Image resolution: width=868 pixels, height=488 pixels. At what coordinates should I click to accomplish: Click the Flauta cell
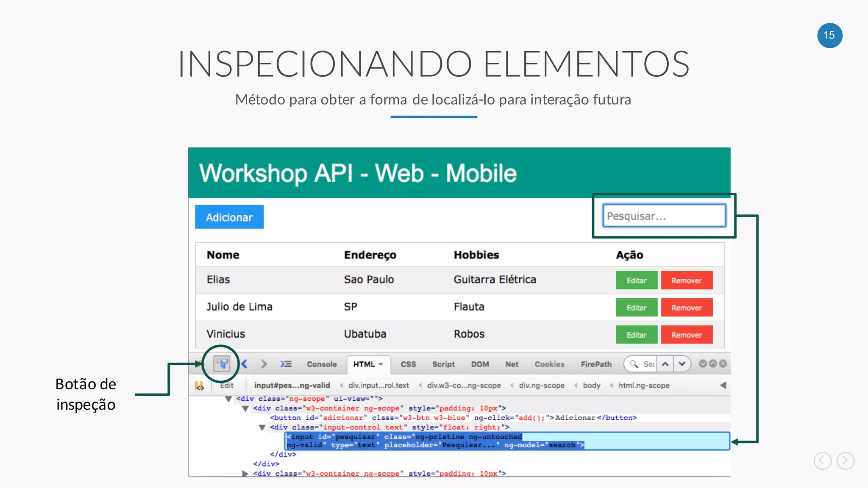click(469, 307)
